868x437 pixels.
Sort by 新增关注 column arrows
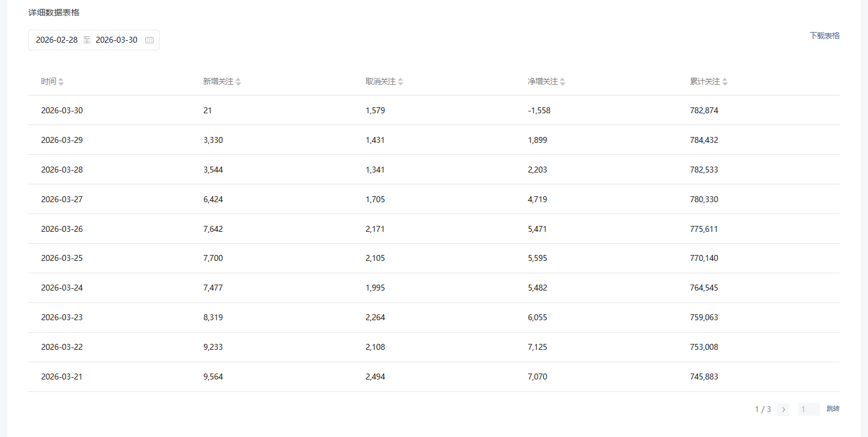(238, 82)
